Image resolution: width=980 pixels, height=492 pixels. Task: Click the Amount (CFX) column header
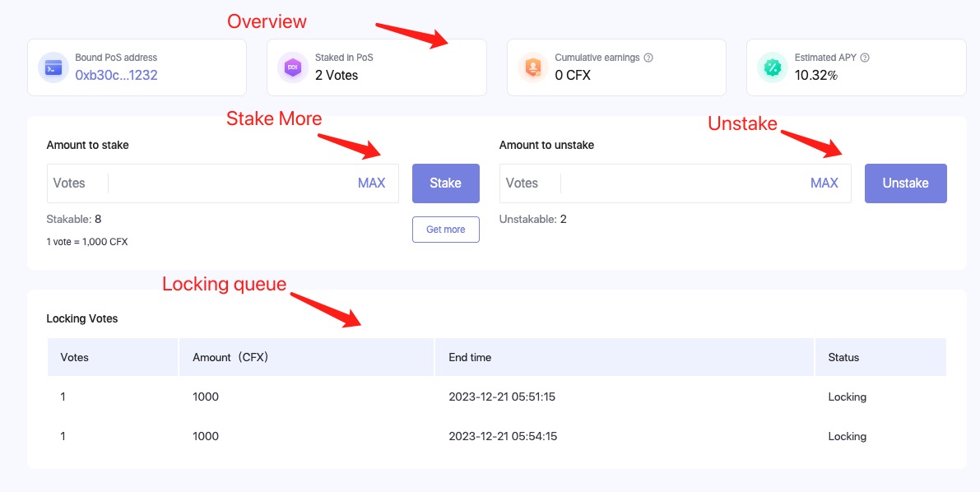tap(230, 357)
